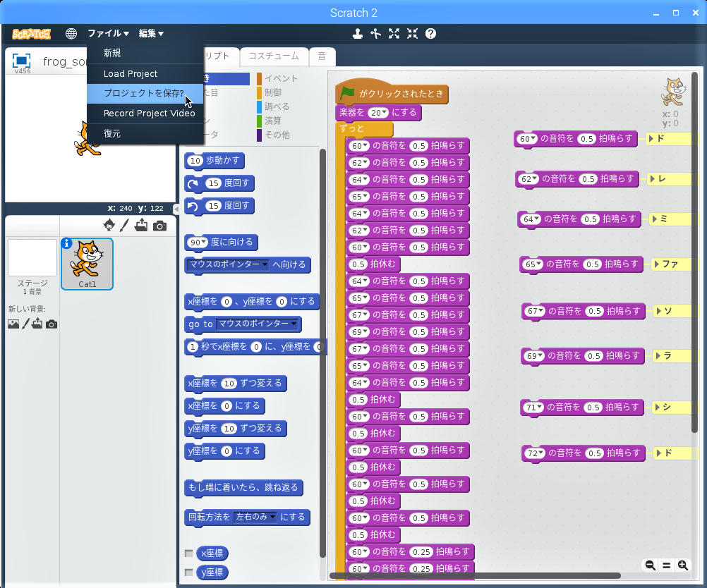Click the block palette vertical scrollbar
Screen dimensions: 707x588
[x=322, y=353]
